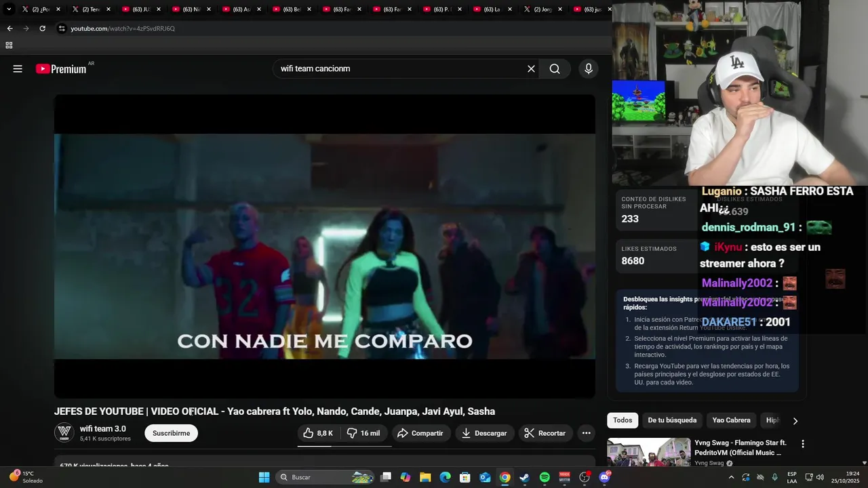Screen dimensions: 868x488
Task: Open Spotify from the taskbar
Action: pyautogui.click(x=545, y=477)
